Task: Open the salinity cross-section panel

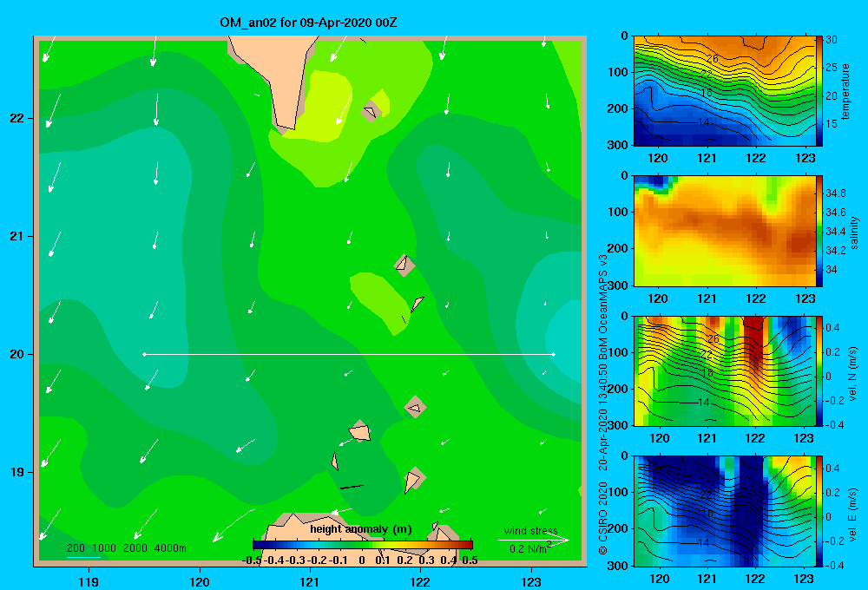Action: point(724,231)
